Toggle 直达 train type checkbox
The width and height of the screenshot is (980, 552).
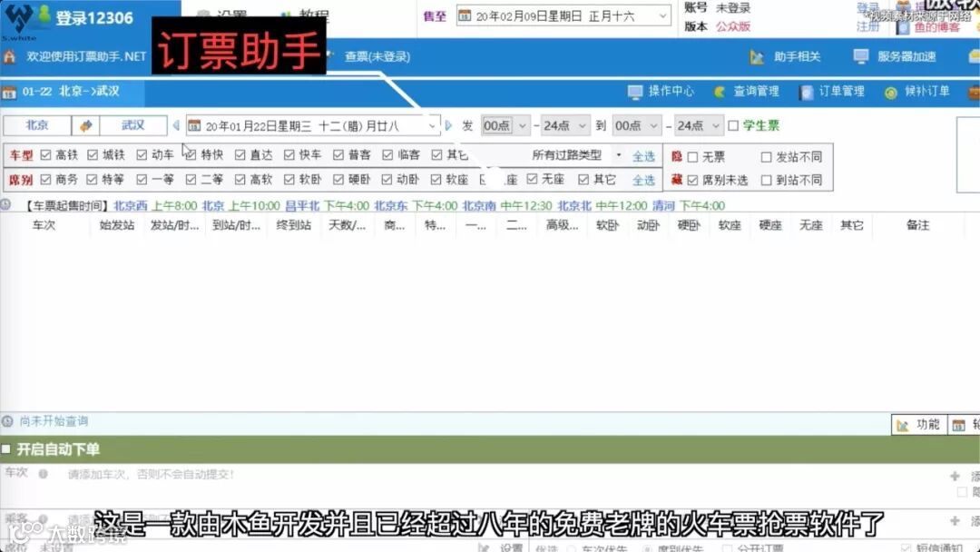point(240,154)
